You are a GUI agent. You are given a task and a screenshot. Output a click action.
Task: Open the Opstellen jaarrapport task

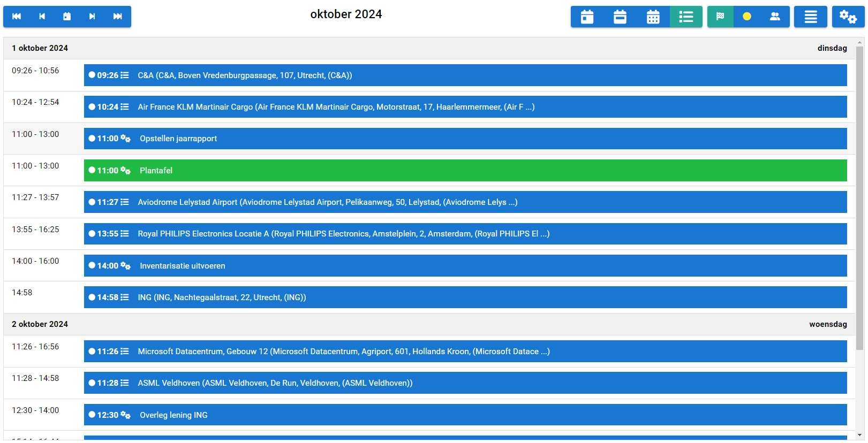click(x=465, y=139)
